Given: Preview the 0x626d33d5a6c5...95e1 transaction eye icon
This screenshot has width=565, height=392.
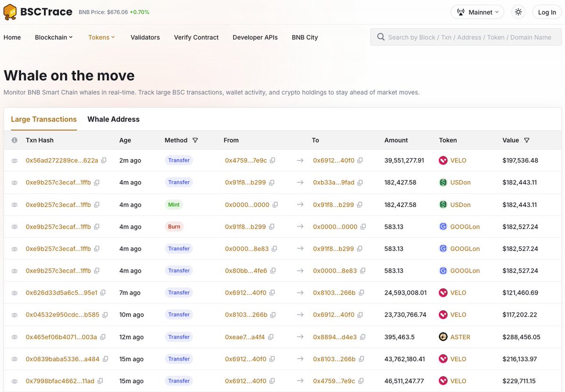Looking at the screenshot, I should point(15,293).
